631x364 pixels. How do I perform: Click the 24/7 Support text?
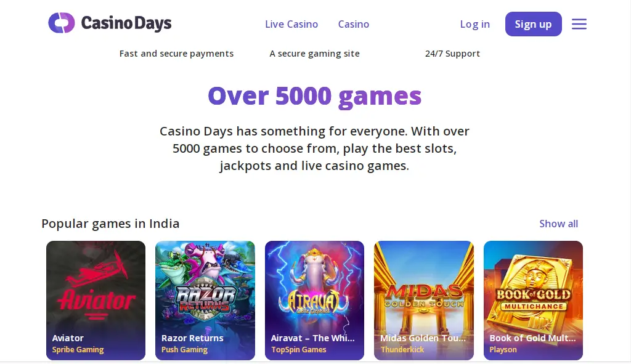[452, 54]
